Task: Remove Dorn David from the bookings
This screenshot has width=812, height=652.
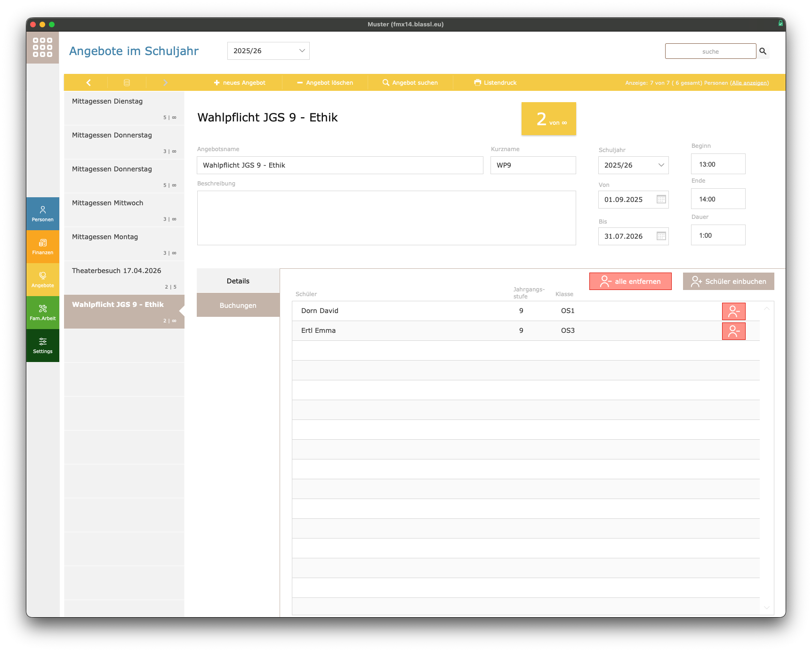Action: click(733, 311)
